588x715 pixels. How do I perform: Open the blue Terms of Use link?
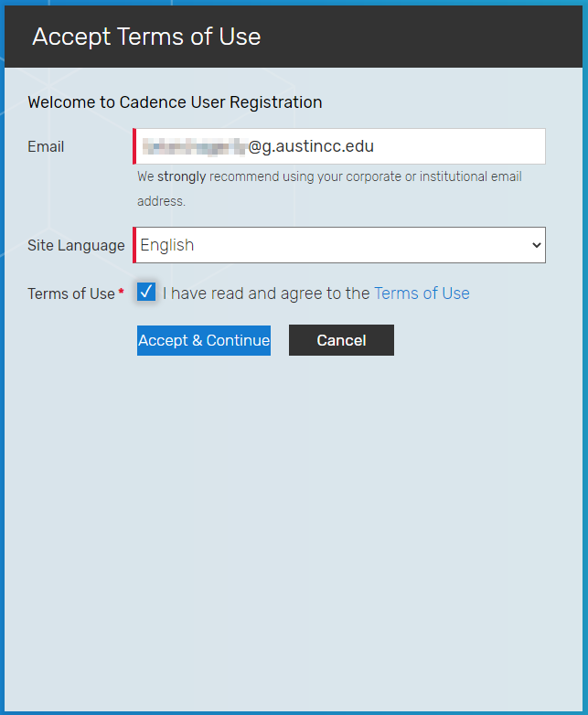(422, 293)
